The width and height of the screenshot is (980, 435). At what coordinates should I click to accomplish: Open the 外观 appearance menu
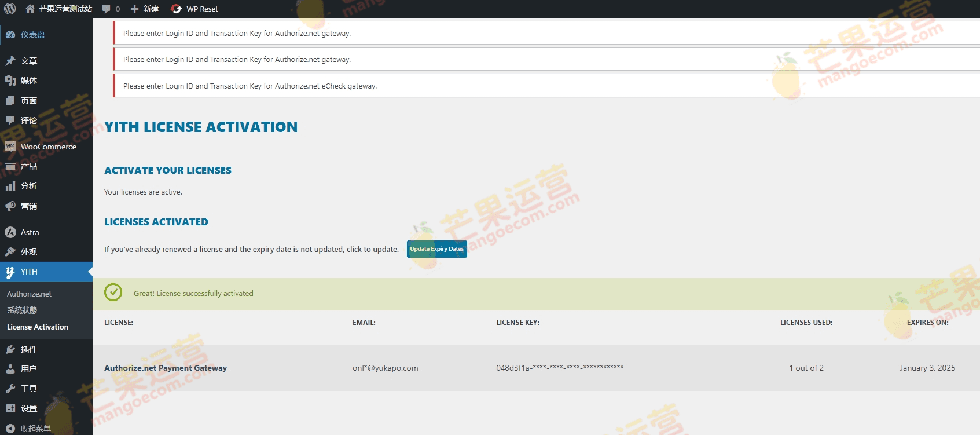pos(46,252)
